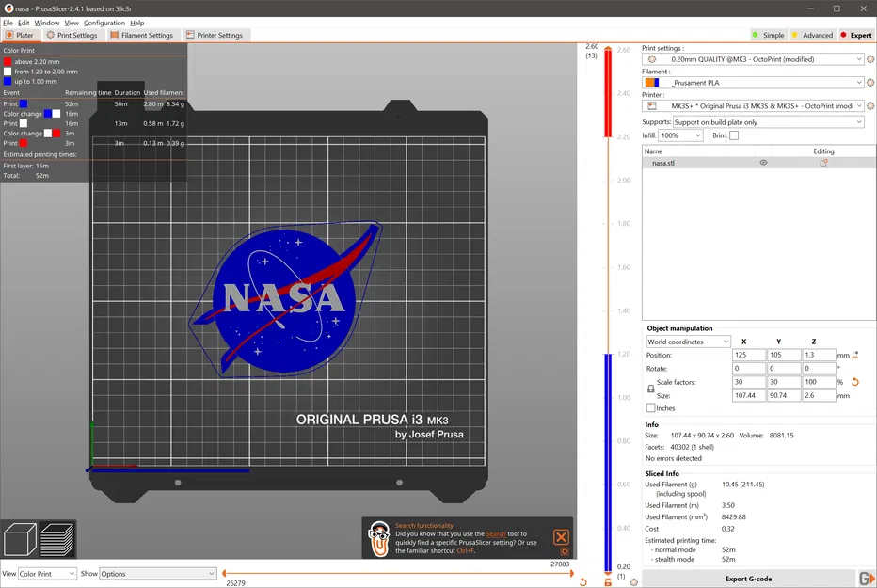
Task: Open the nasa.stl editing icon
Action: click(x=823, y=163)
